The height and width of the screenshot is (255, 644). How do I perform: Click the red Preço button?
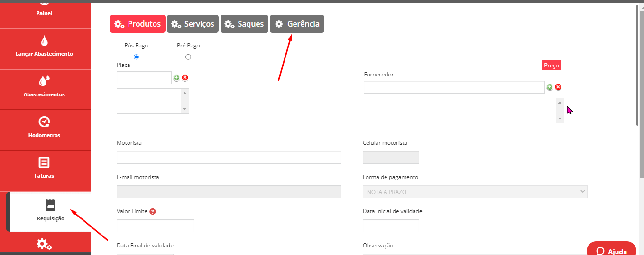[552, 66]
